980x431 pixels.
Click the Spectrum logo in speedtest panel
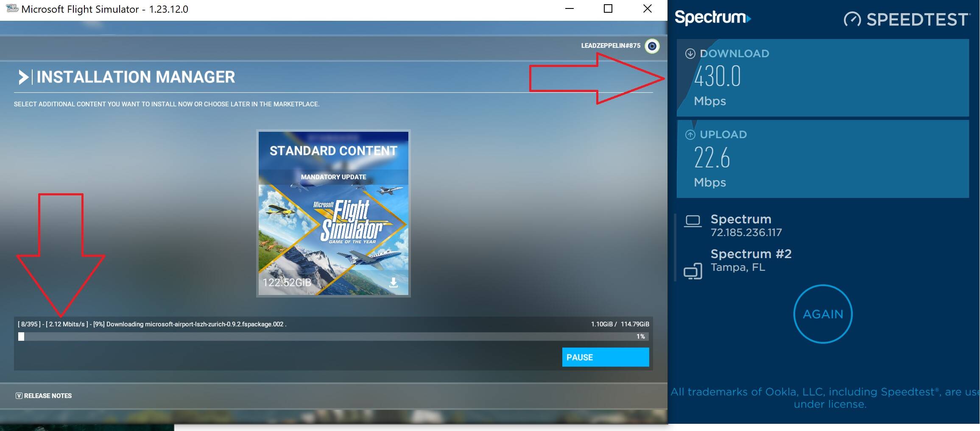(x=712, y=17)
